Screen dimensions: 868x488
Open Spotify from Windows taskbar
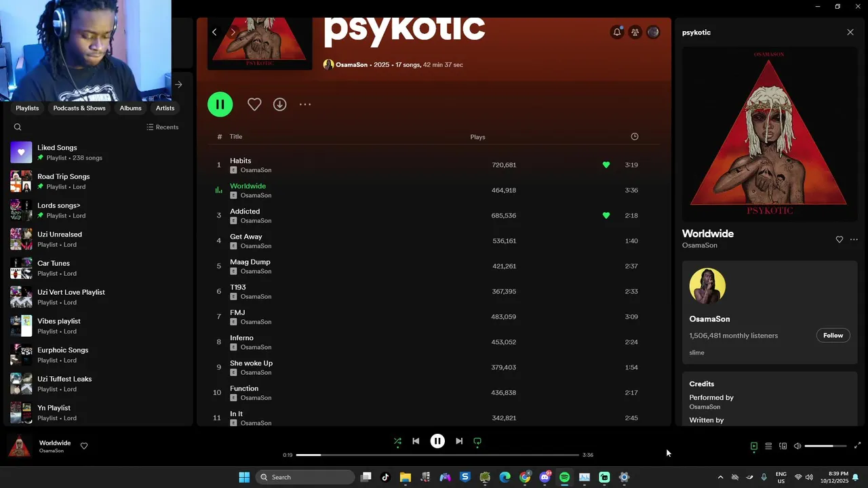click(x=564, y=477)
